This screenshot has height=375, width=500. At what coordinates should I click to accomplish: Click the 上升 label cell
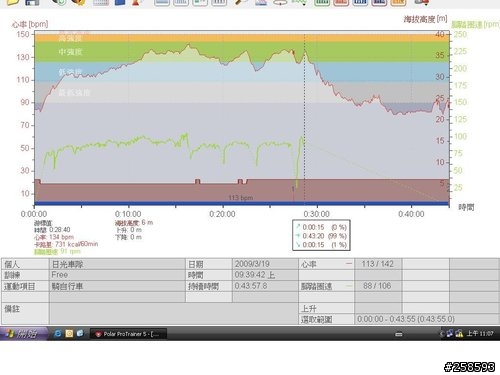coord(327,309)
